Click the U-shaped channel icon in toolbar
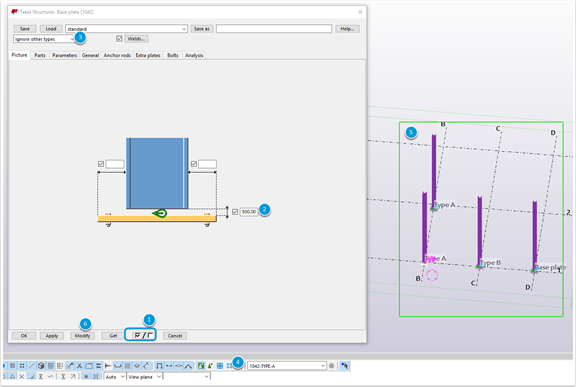The height and width of the screenshot is (387, 576). pyautogui.click(x=118, y=366)
